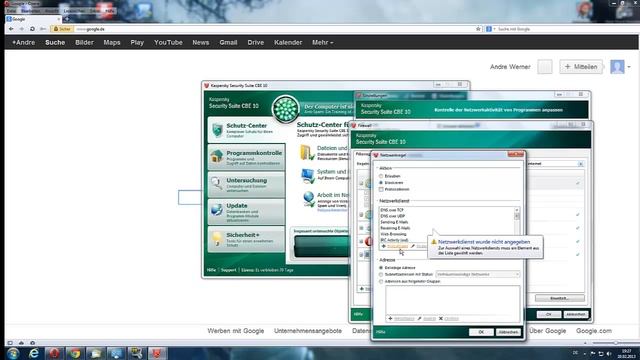Open Kaspersky icon on taskbar
Screen dimensions: 640x360
point(157,353)
